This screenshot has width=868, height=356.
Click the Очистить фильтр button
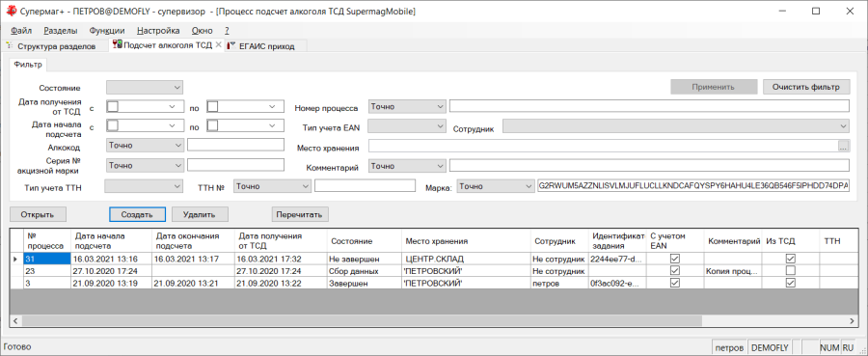(x=806, y=87)
